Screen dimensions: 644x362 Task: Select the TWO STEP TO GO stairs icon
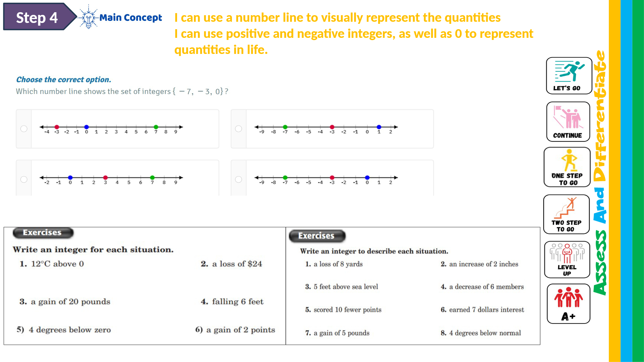(566, 214)
